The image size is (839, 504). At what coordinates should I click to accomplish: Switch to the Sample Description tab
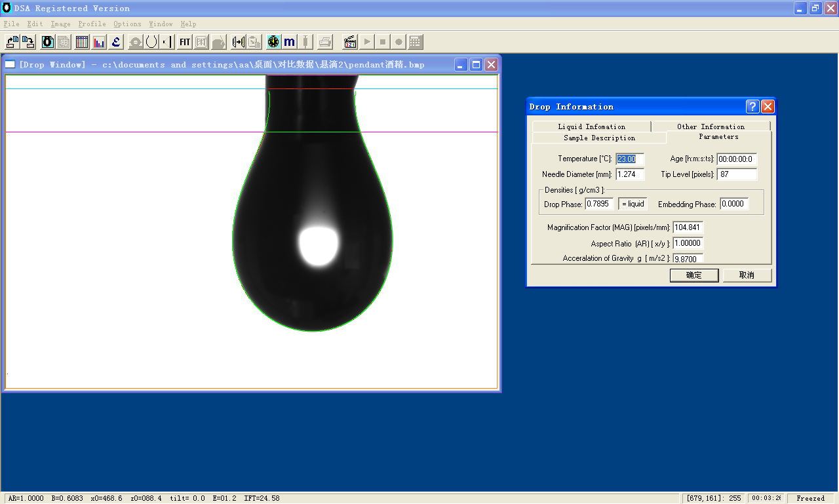click(599, 138)
